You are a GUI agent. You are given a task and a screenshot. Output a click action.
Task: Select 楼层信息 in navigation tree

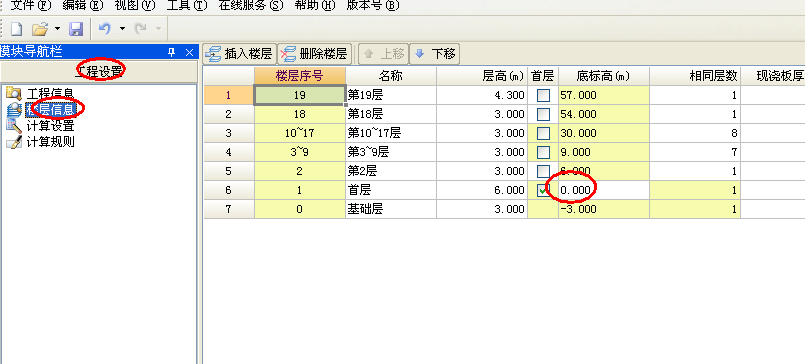coord(50,109)
